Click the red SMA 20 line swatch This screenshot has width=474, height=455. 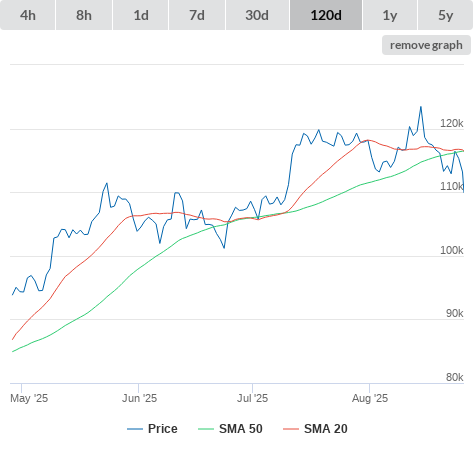click(291, 429)
